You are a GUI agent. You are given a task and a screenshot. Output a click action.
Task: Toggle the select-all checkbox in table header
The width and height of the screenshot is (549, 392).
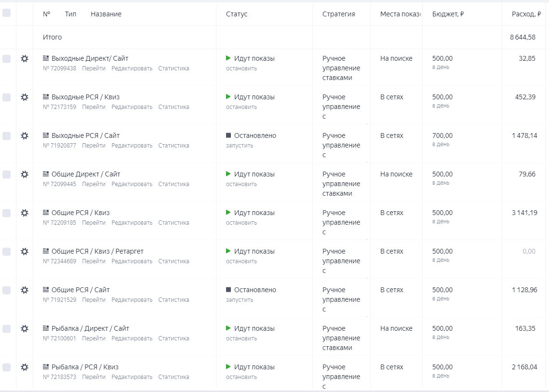pyautogui.click(x=6, y=13)
